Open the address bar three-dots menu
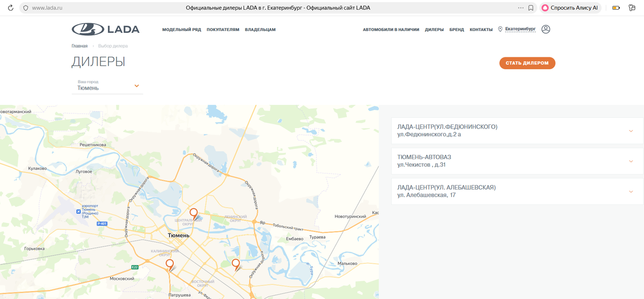 (x=521, y=8)
